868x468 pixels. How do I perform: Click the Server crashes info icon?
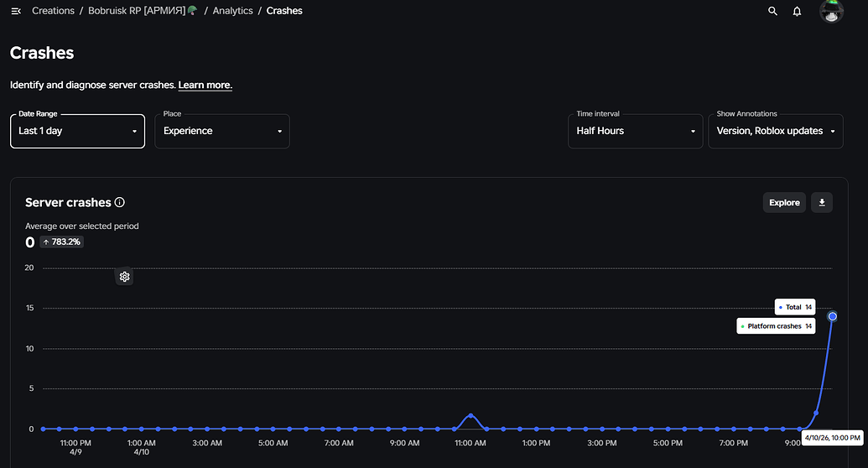(120, 203)
